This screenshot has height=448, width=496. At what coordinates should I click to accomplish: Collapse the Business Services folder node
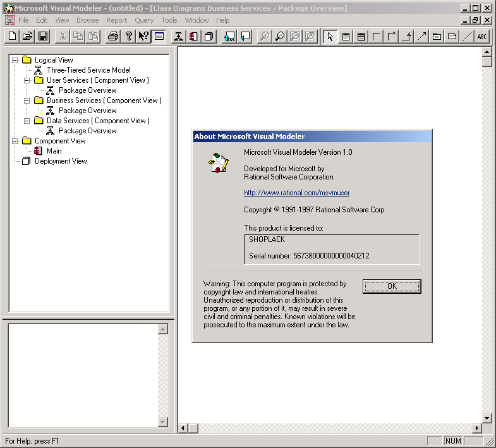pos(27,100)
